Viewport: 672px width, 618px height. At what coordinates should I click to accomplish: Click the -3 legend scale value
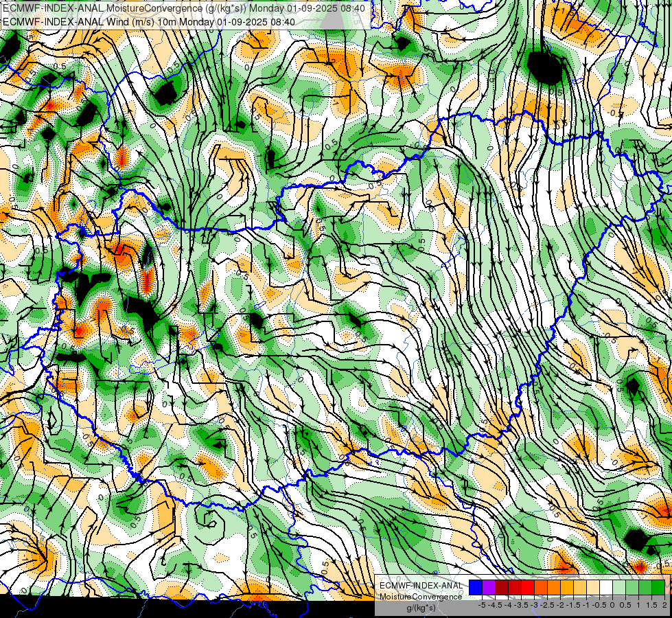click(x=535, y=605)
